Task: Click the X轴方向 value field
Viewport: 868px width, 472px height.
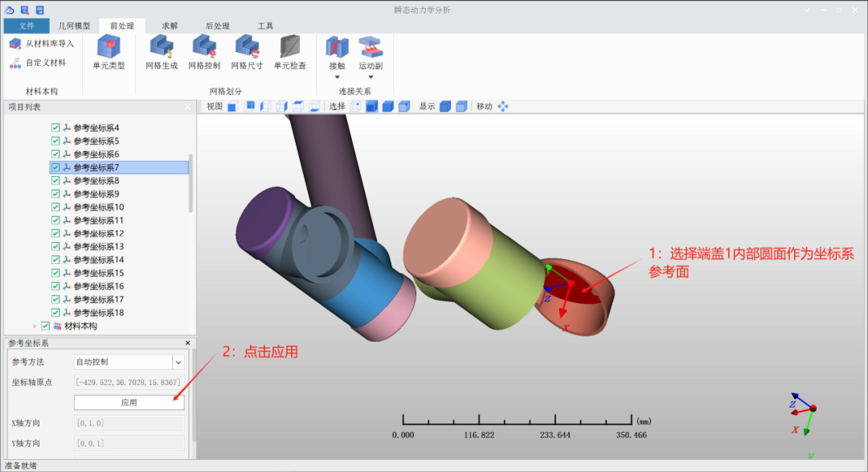Action: coord(129,423)
